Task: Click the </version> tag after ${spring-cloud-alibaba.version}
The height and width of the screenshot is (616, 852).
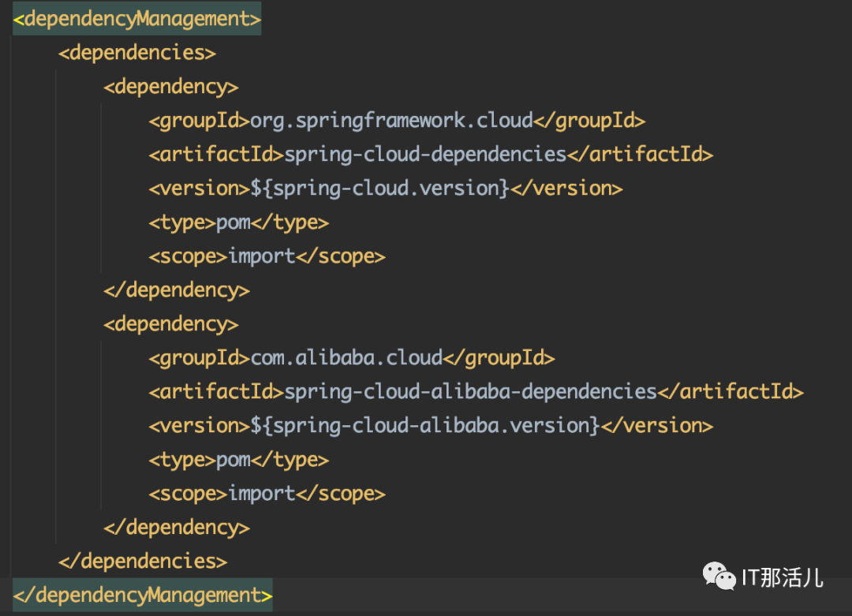Action: click(657, 426)
